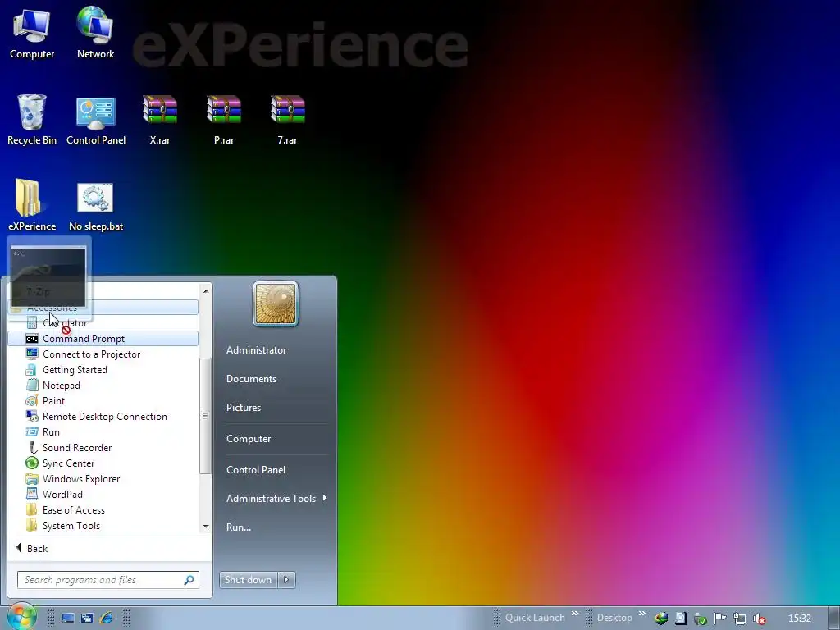The image size is (840, 630).
Task: Open the Computer desktop icon
Action: (32, 33)
